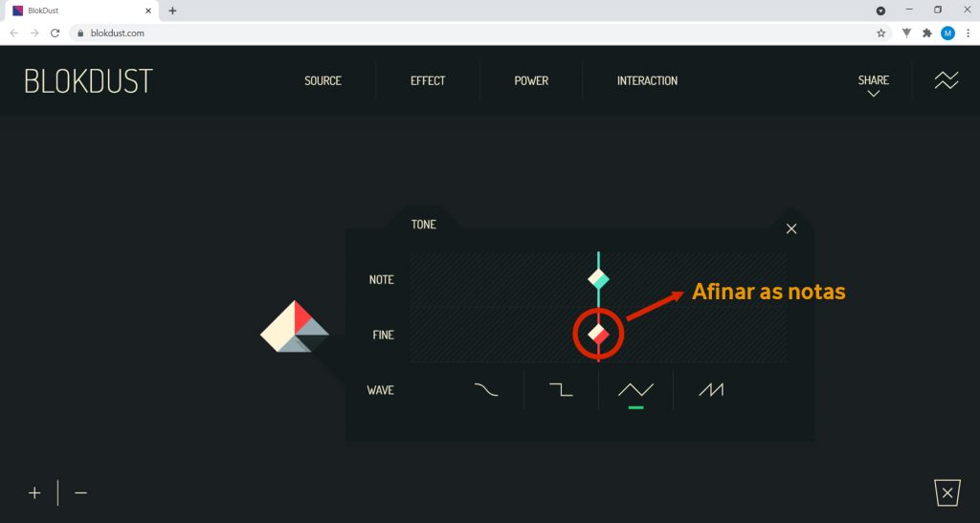Screen dimensions: 980x523
Task: Bookmark this page with the star icon
Action: click(880, 33)
